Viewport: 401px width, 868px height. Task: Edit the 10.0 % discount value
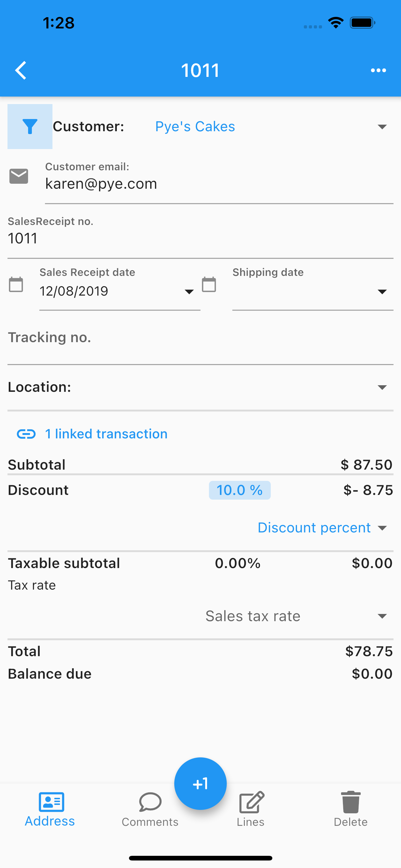(x=240, y=490)
